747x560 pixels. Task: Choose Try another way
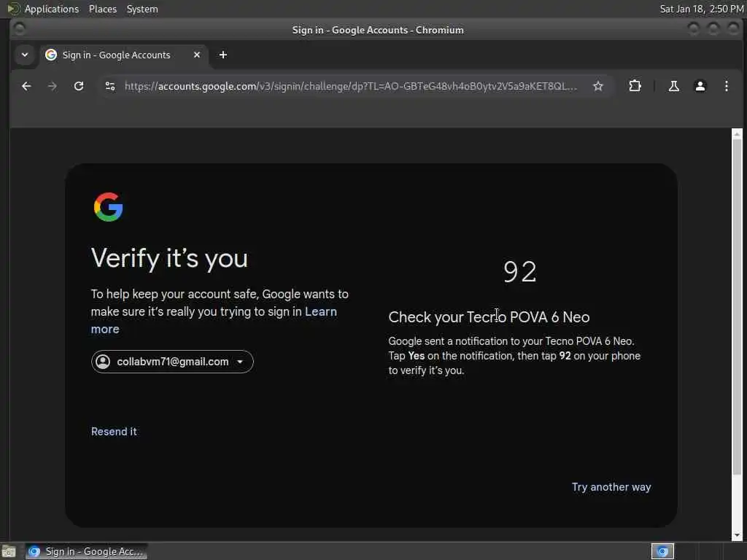(x=611, y=487)
